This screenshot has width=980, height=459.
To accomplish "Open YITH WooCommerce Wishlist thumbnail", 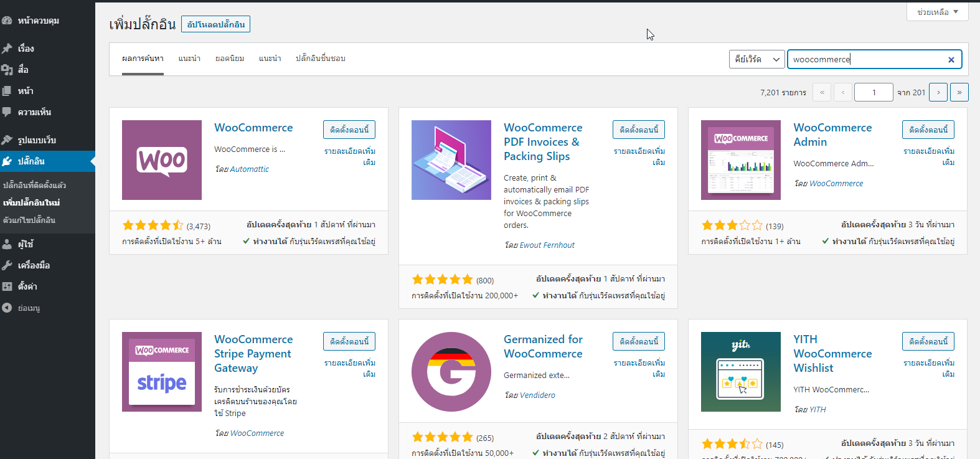I will pyautogui.click(x=741, y=372).
